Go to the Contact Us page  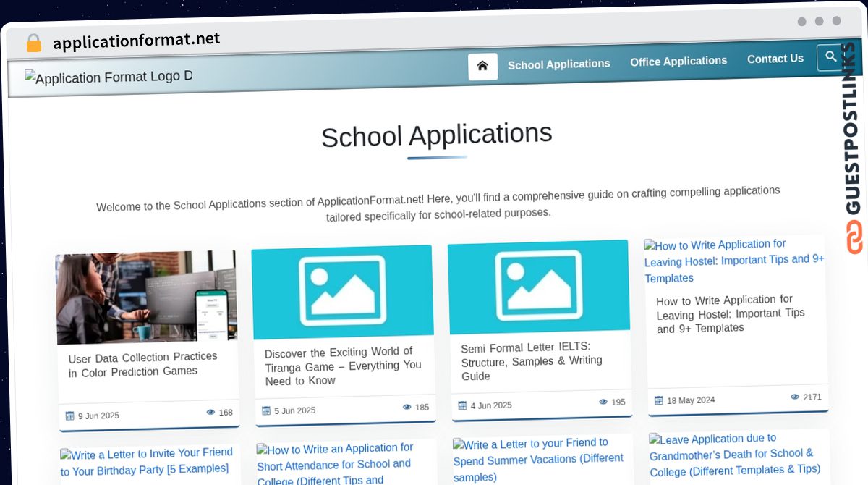pos(775,59)
